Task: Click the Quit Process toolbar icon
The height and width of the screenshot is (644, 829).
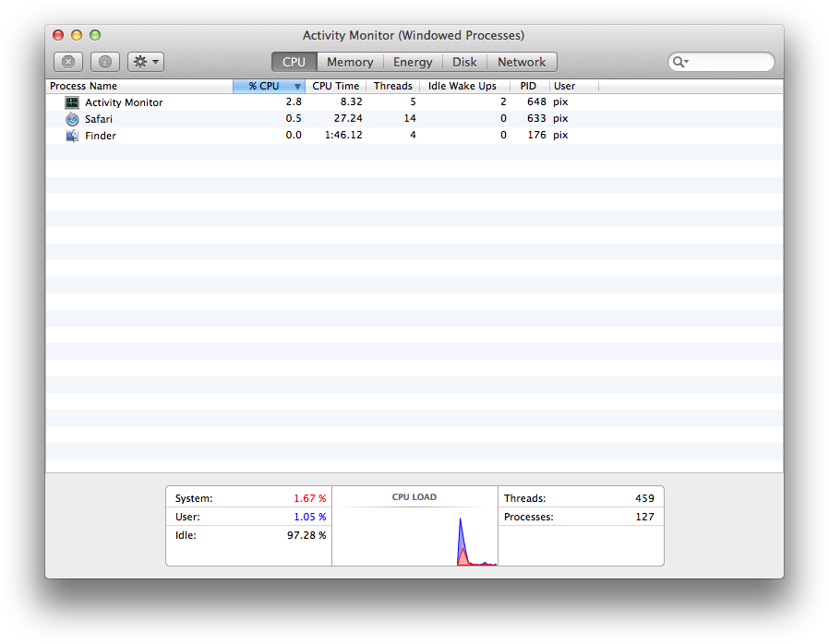Action: coord(68,62)
